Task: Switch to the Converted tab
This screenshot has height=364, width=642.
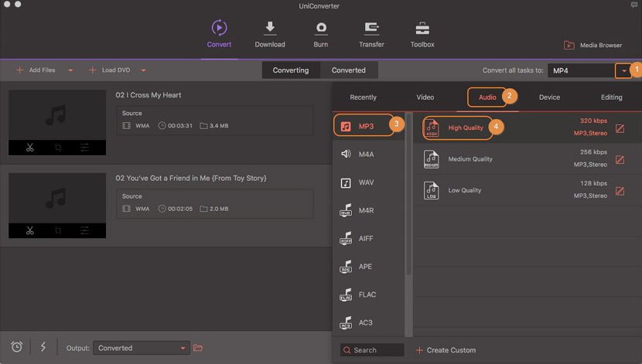Action: tap(348, 70)
